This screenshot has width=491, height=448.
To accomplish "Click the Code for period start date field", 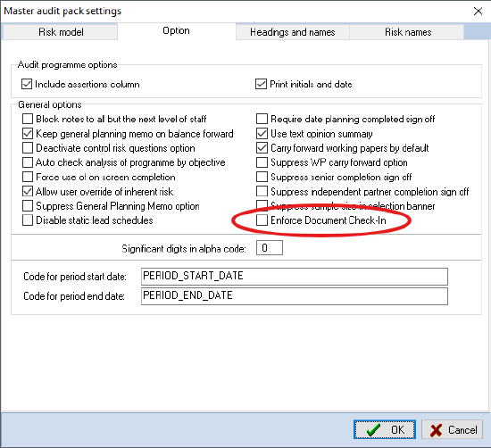I will pyautogui.click(x=295, y=277).
